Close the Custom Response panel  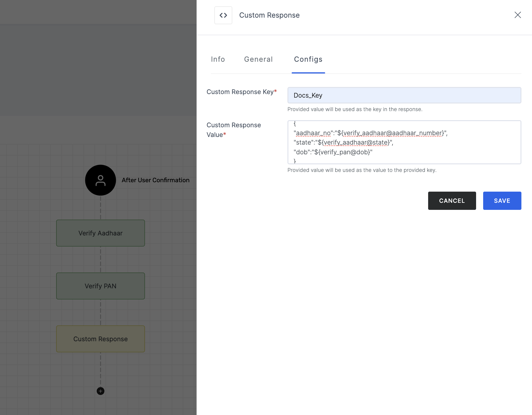point(518,15)
